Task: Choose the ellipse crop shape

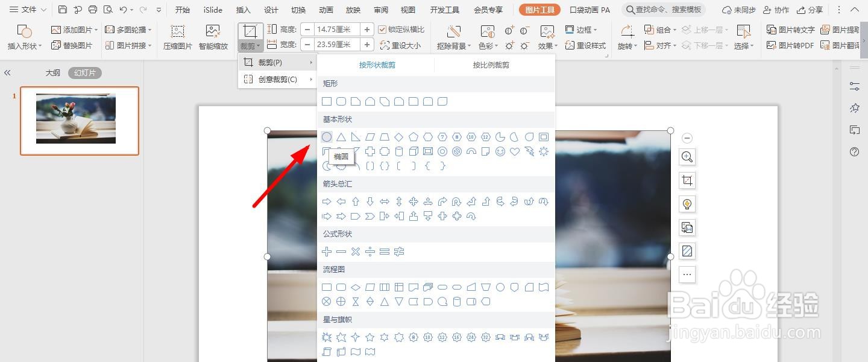Action: coord(327,137)
